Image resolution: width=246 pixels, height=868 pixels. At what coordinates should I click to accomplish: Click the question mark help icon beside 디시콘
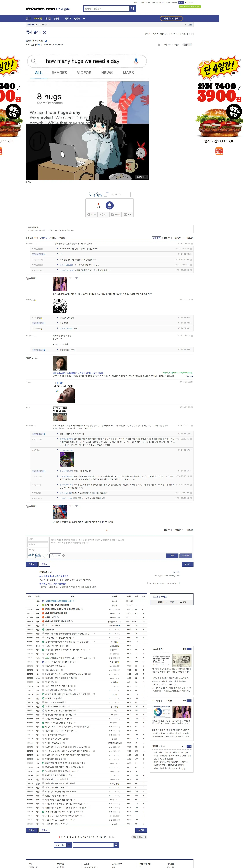(63, 556)
